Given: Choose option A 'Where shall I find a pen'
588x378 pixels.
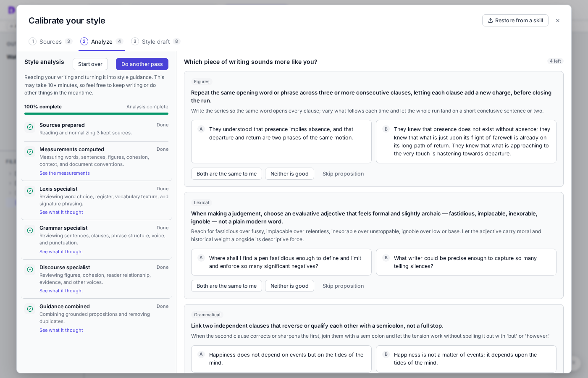Looking at the screenshot, I should (x=281, y=262).
